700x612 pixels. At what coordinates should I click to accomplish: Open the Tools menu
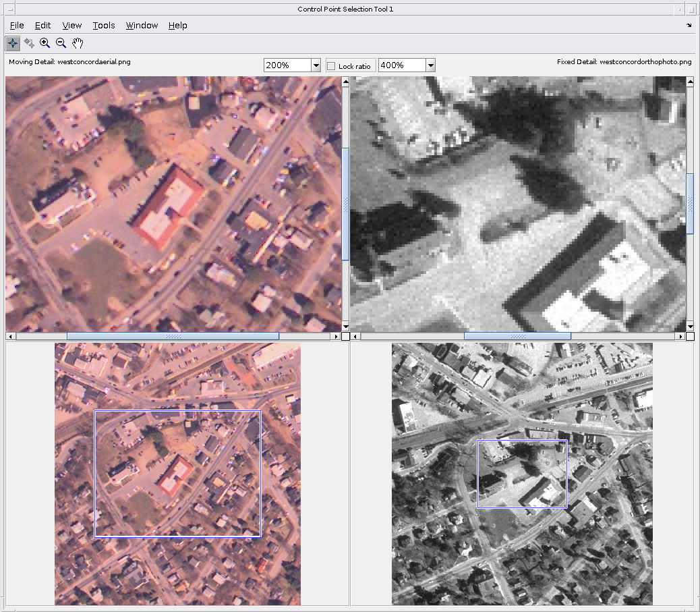104,26
